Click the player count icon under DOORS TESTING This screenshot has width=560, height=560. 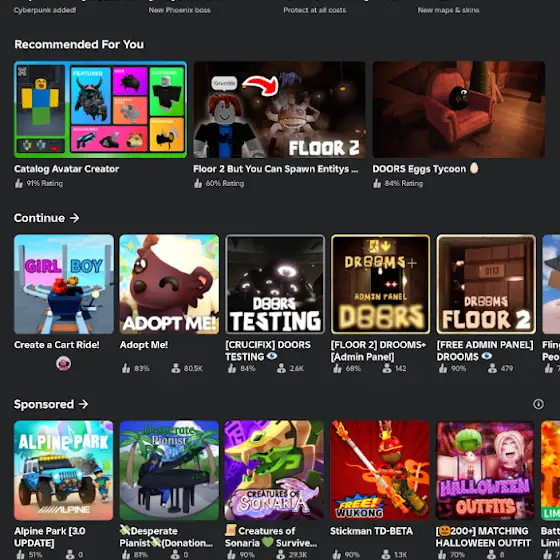[x=281, y=368]
